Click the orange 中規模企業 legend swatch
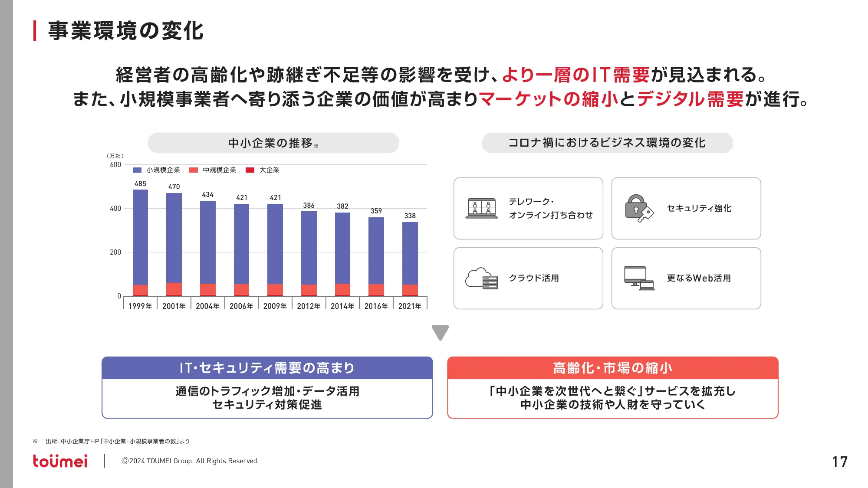The width and height of the screenshot is (868, 488). coord(194,170)
